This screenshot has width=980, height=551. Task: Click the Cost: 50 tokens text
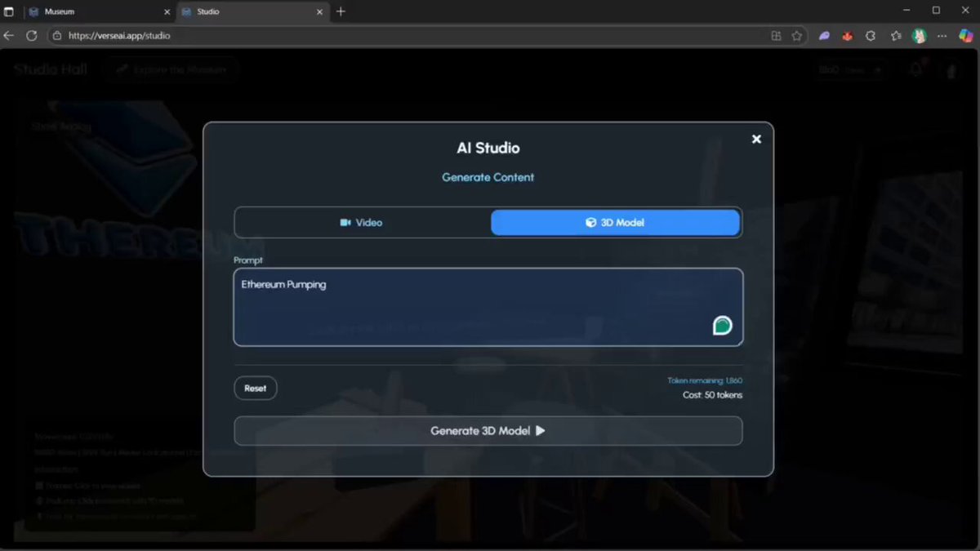click(x=712, y=395)
